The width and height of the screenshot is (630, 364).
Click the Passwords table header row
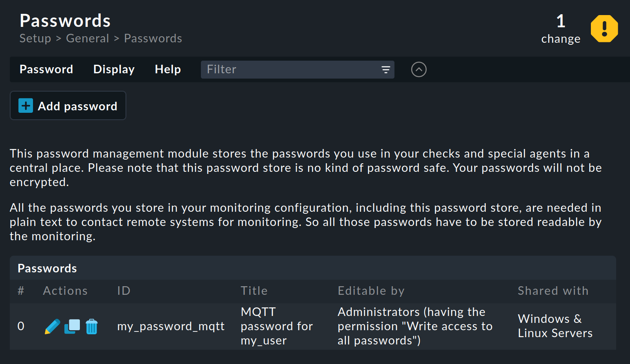click(47, 268)
